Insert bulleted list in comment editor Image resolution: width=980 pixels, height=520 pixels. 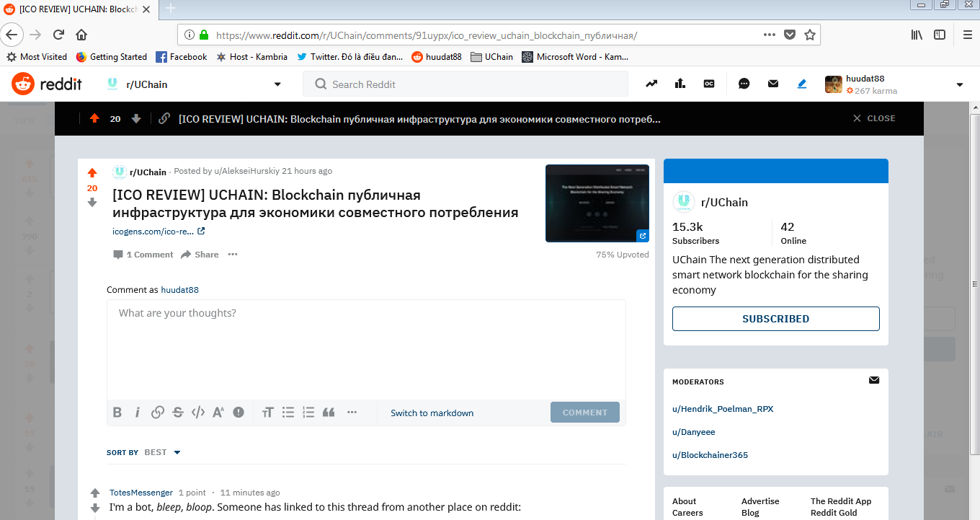(x=288, y=413)
